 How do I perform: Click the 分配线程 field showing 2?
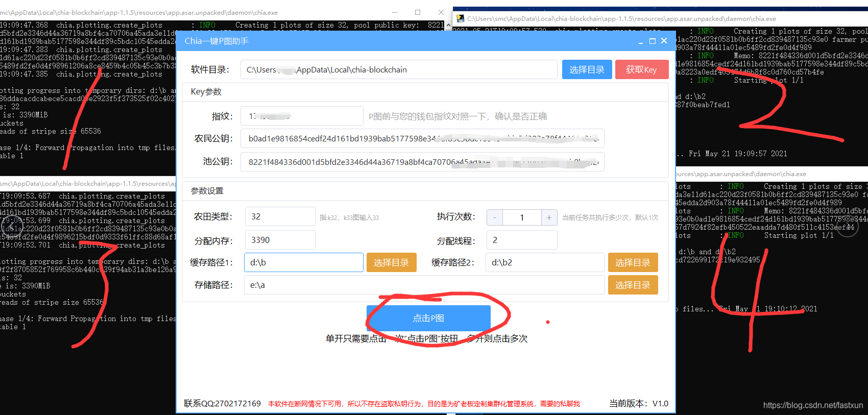[522, 240]
